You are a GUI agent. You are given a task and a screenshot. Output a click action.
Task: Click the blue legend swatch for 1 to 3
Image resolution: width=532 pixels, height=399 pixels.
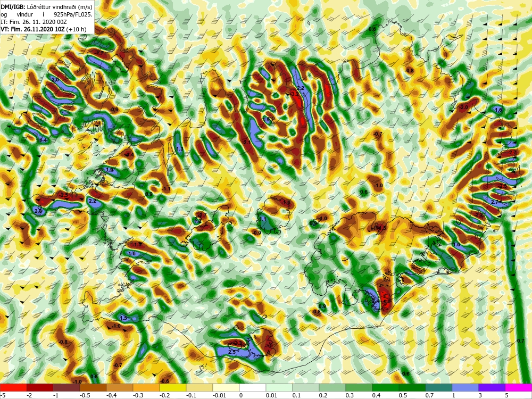(465, 387)
